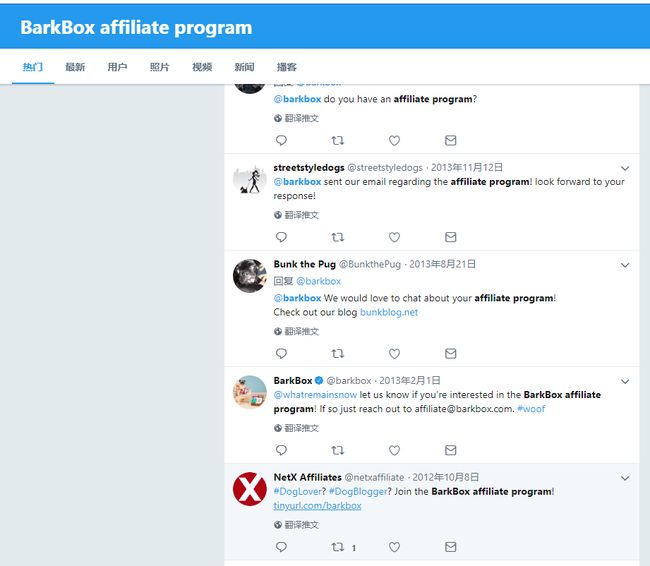Viewport: 650px width, 566px height.
Task: Open NetX Affiliates display name
Action: [x=308, y=477]
